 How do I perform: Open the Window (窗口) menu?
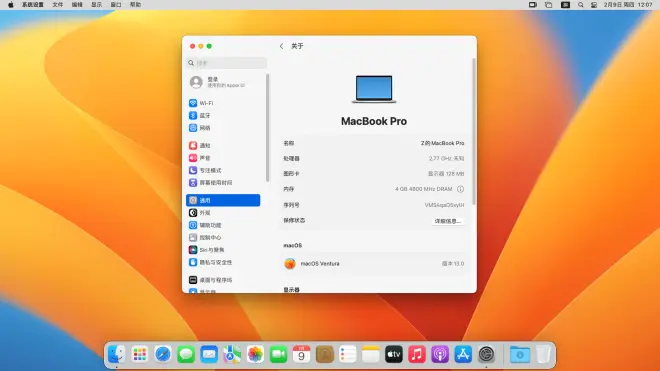[116, 5]
